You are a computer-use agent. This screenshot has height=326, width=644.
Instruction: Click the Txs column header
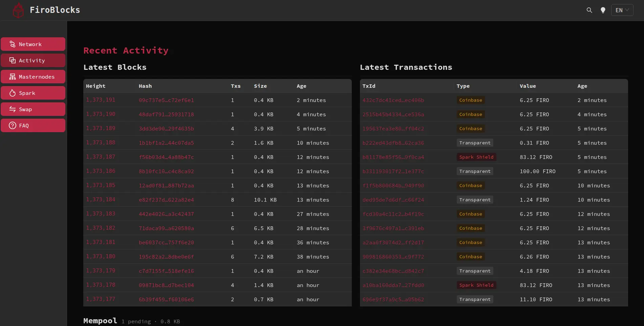236,86
